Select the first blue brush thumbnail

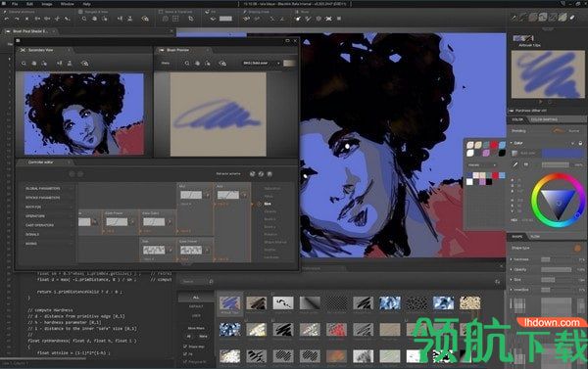[229, 303]
